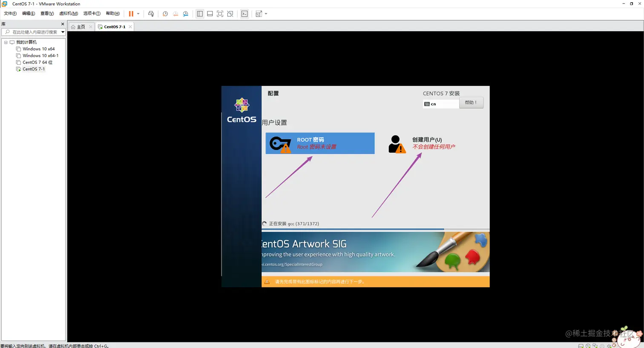Click the key icon for root password
Image resolution: width=644 pixels, height=348 pixels.
click(280, 144)
